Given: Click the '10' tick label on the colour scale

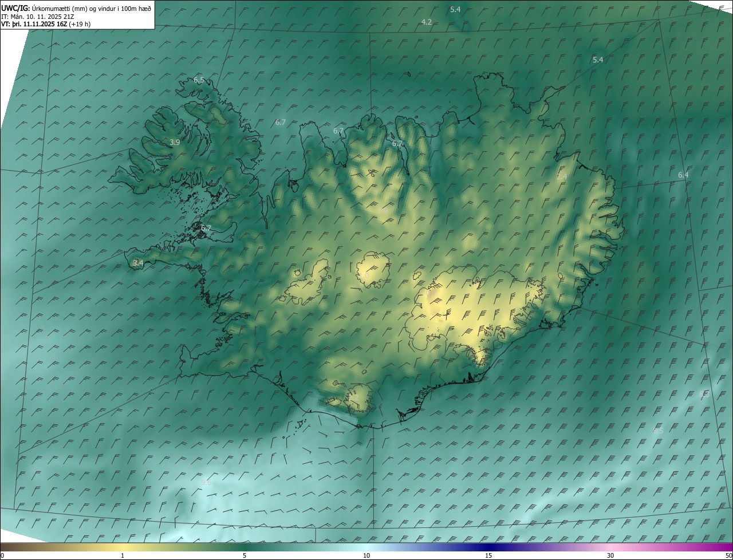Looking at the screenshot, I should tap(366, 555).
